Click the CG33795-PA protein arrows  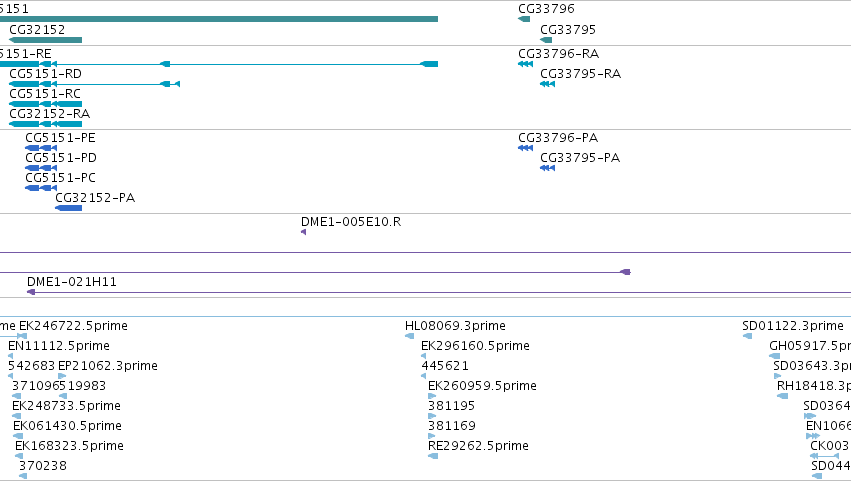tap(547, 168)
